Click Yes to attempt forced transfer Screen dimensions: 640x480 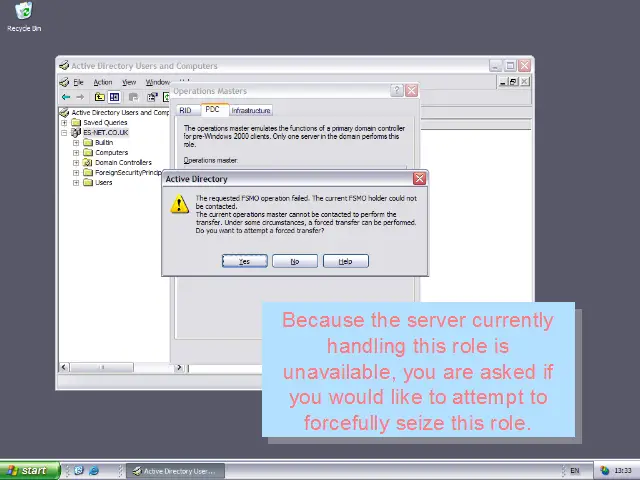(x=244, y=261)
